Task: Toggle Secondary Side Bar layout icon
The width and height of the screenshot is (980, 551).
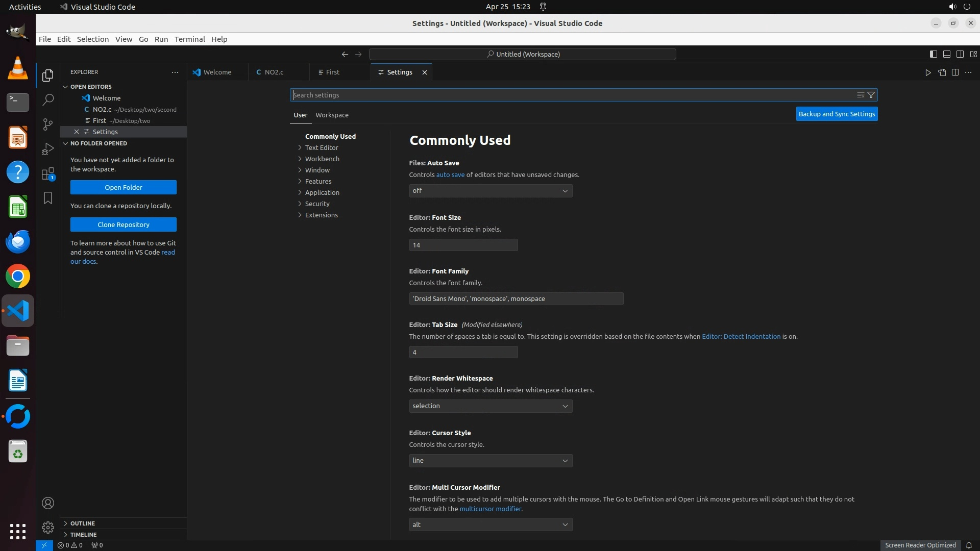Action: (960, 54)
